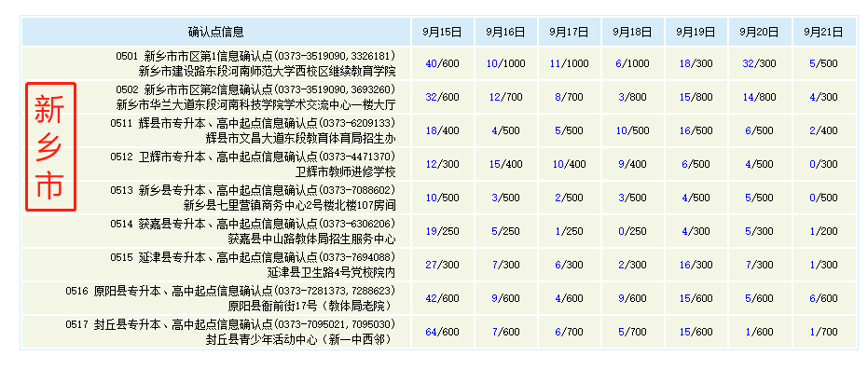This screenshot has width=868, height=369.
Task: Select the 16 link for 0515 on 9月19日
Action: pyautogui.click(x=685, y=265)
